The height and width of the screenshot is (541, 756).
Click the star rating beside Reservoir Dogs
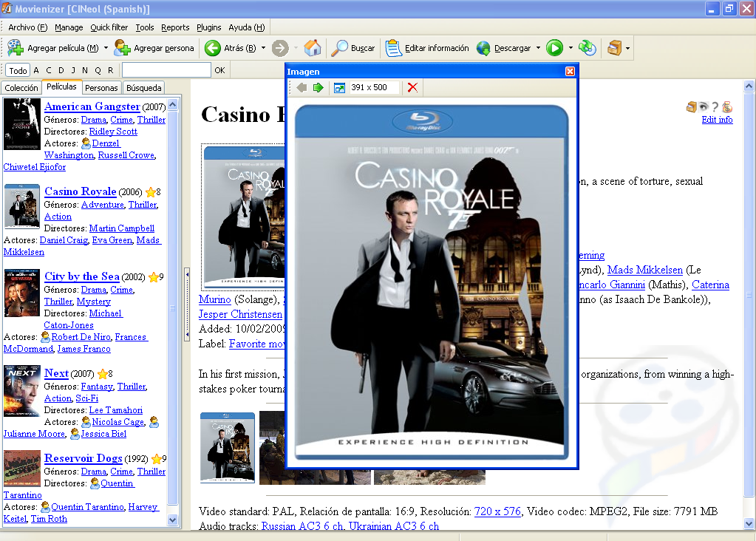[156, 458]
